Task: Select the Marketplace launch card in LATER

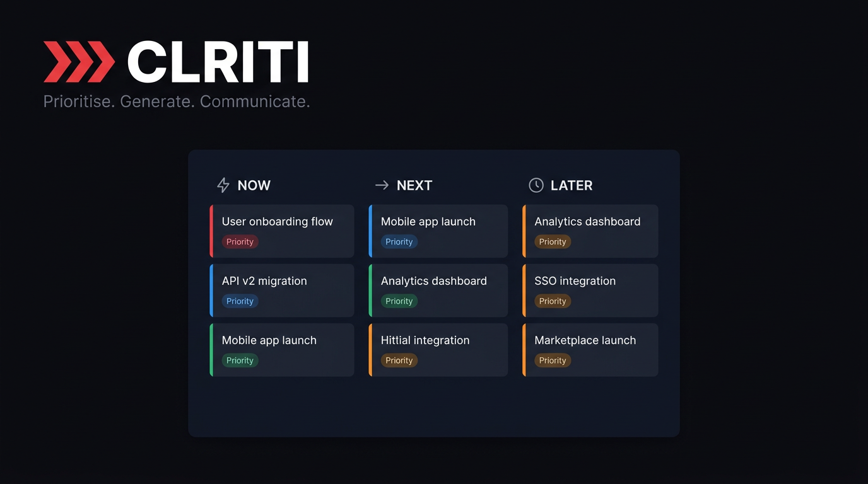Action: pos(590,349)
